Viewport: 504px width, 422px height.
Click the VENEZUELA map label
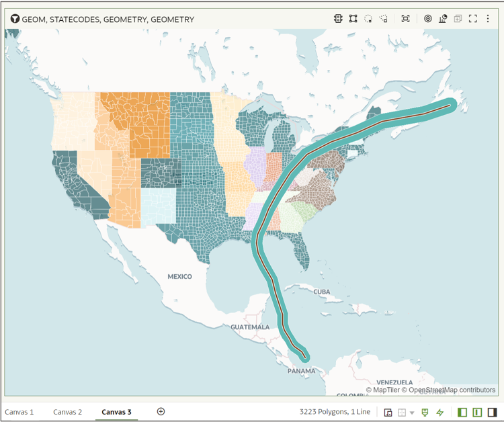tap(394, 382)
